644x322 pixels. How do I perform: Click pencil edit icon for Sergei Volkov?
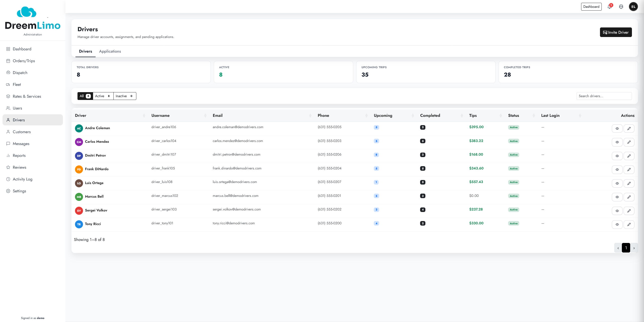click(x=629, y=211)
